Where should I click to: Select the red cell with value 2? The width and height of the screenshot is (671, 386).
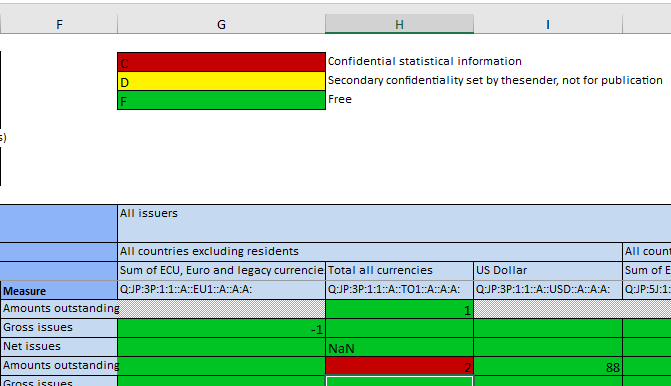[399, 366]
